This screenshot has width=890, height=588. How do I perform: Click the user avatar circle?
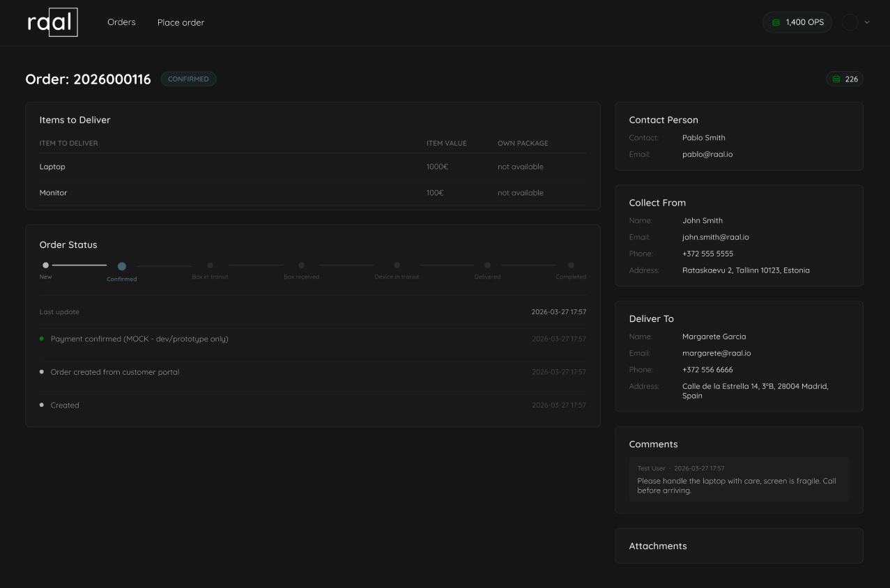[x=850, y=22]
